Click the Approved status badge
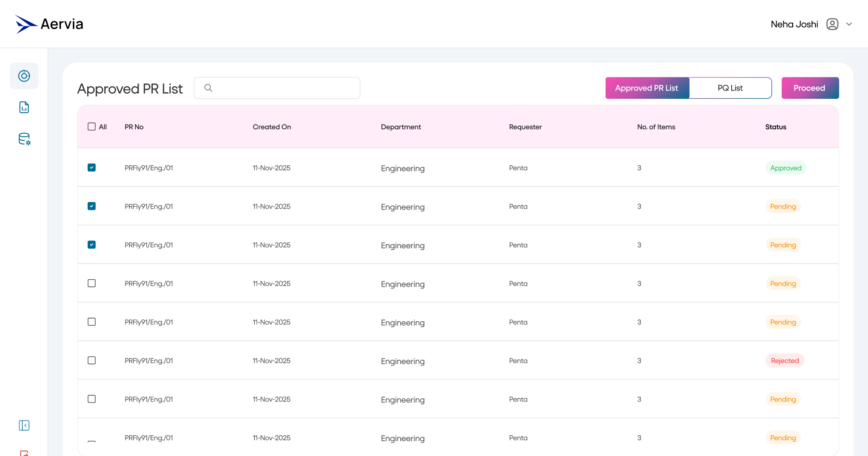The image size is (868, 456). (x=786, y=168)
